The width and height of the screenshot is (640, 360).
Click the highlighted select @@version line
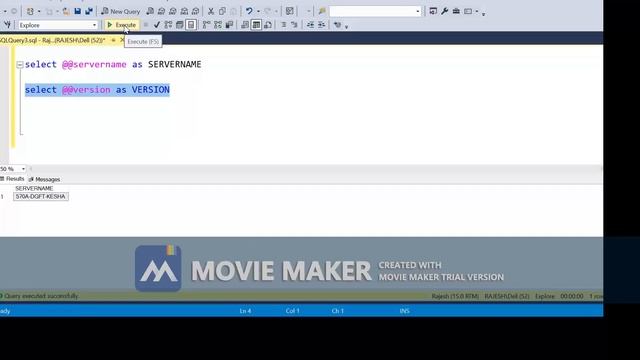97,90
